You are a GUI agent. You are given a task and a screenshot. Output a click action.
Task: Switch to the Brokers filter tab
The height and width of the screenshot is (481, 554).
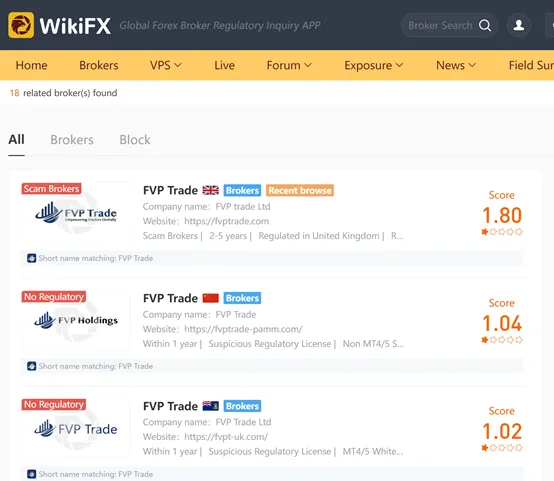[72, 140]
